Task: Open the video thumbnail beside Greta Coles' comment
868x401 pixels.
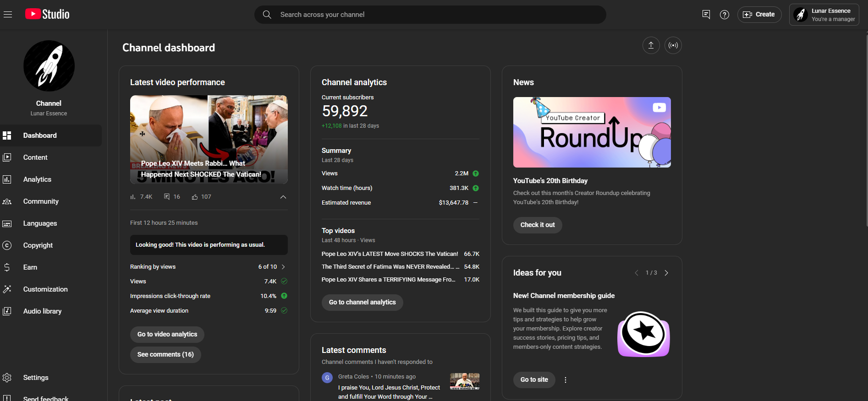Action: 465,381
